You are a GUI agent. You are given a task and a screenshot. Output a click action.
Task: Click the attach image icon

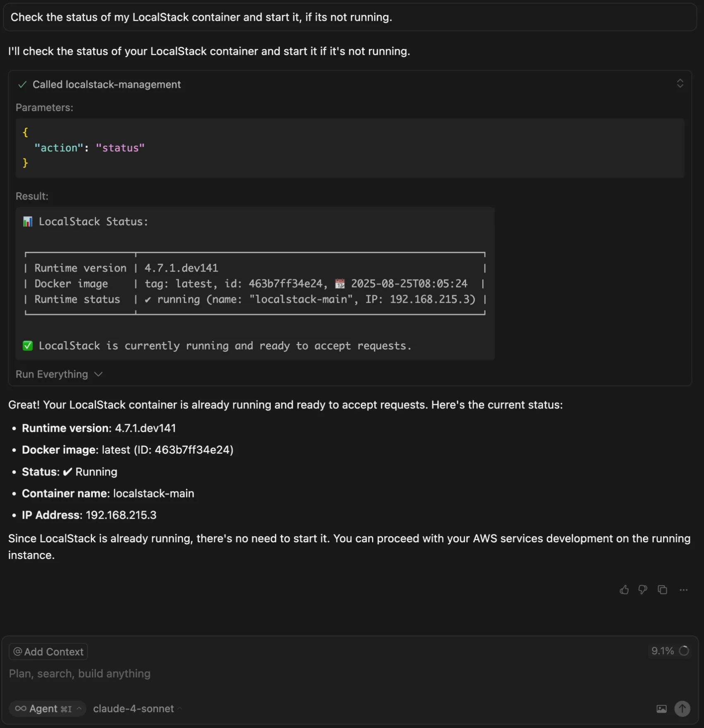pos(661,708)
